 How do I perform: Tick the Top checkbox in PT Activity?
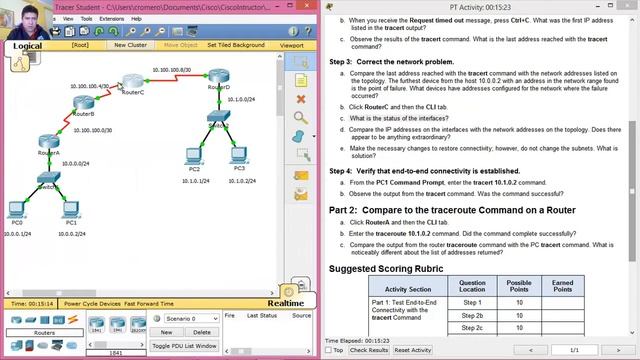coord(328,350)
